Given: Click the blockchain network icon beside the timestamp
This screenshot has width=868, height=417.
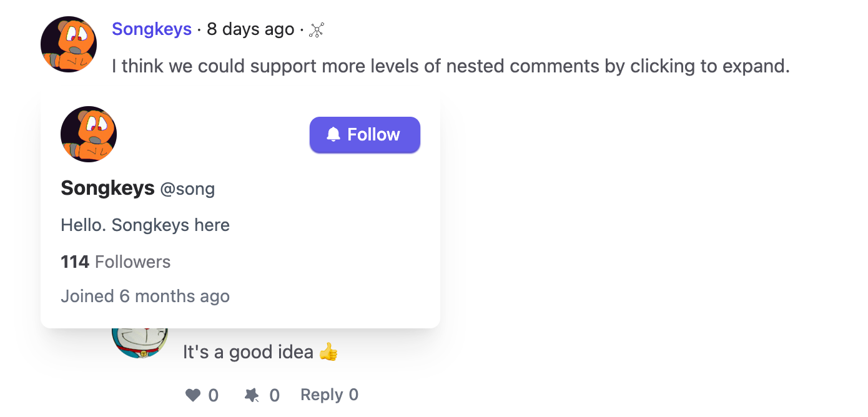Looking at the screenshot, I should [317, 29].
